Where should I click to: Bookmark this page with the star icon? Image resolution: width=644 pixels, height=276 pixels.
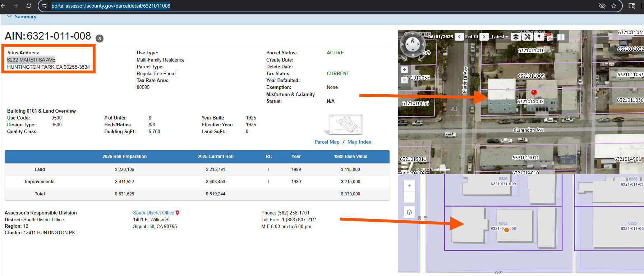coord(614,6)
